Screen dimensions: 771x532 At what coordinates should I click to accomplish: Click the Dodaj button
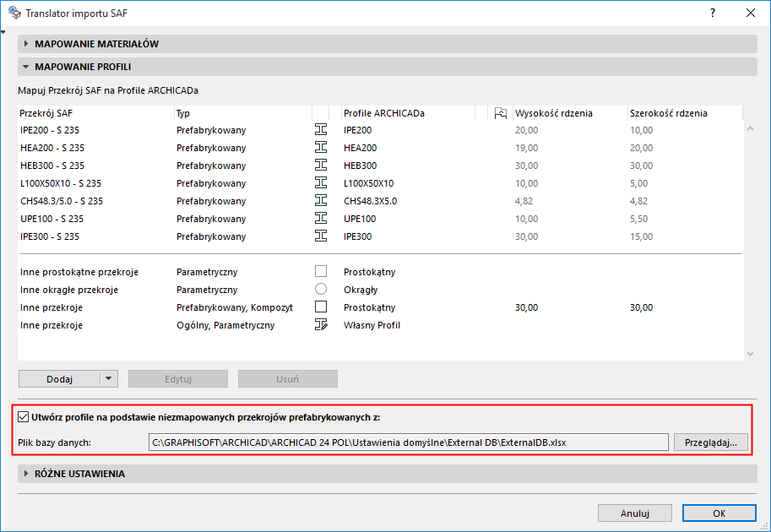tap(59, 378)
